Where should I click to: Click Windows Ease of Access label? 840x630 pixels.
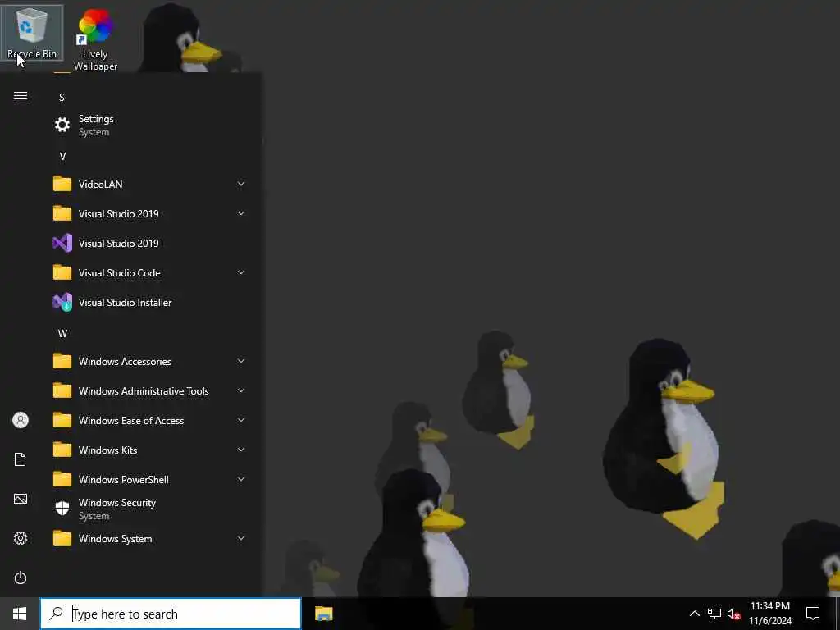tap(131, 421)
